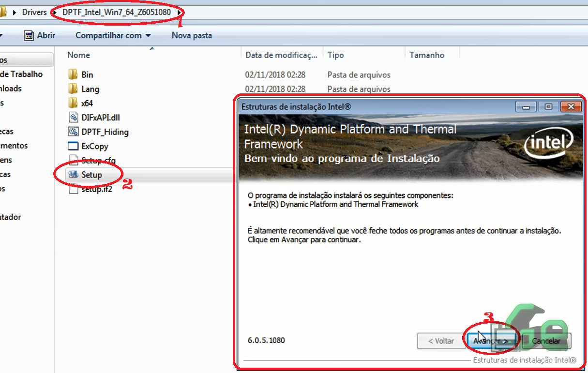588x373 pixels.
Task: Select the DIFxAPI.dll file icon
Action: coord(73,117)
